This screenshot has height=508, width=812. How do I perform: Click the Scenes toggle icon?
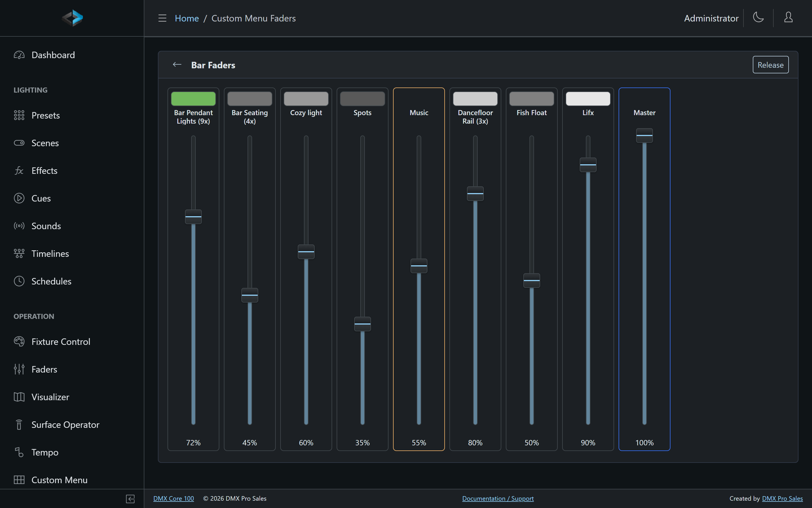(19, 143)
